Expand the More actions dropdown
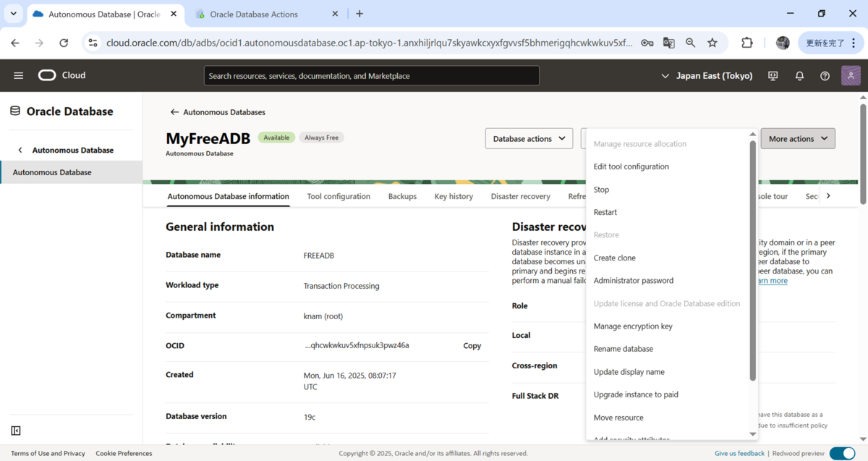 (798, 138)
